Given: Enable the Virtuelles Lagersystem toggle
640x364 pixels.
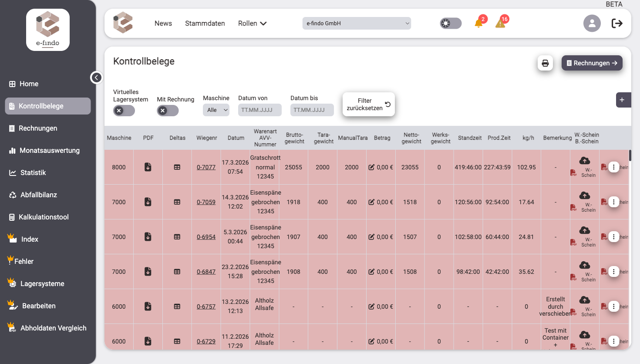Looking at the screenshot, I should [124, 111].
